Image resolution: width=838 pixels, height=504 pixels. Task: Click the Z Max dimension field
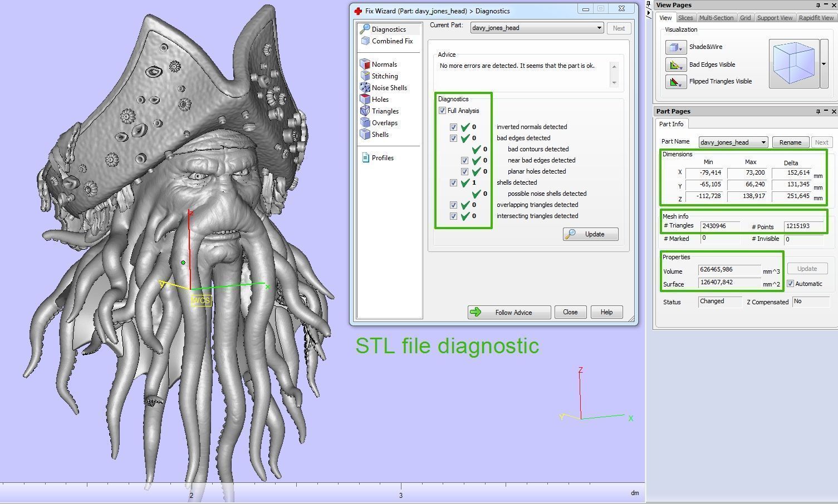tap(747, 196)
